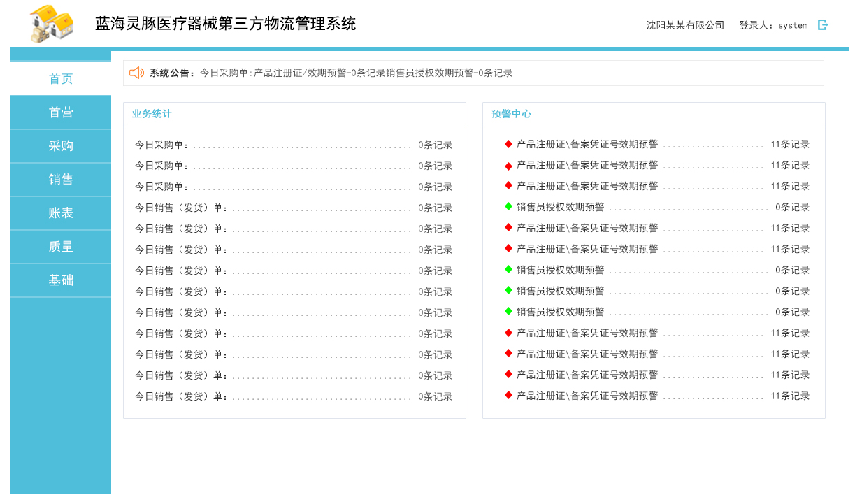Open the 账表 menu item
The image size is (855, 504).
pos(61,213)
